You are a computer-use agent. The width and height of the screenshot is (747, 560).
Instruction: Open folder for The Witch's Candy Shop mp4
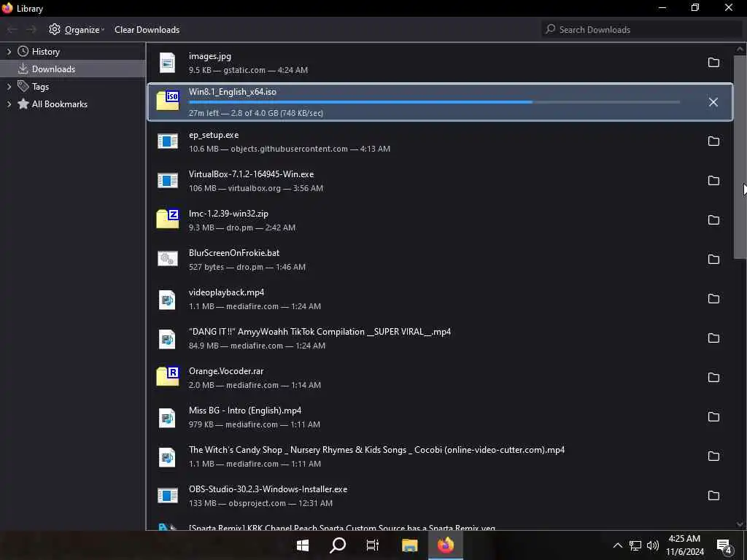click(x=713, y=456)
